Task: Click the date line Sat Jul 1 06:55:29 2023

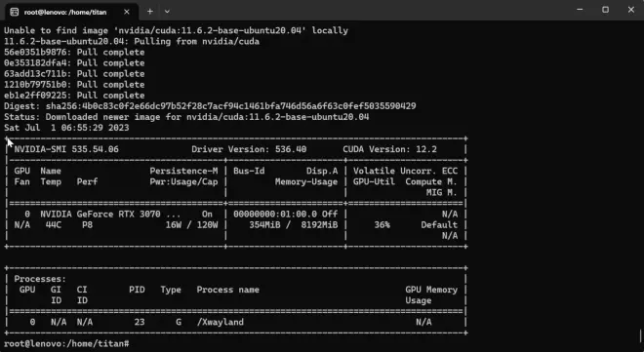Action: pos(66,128)
